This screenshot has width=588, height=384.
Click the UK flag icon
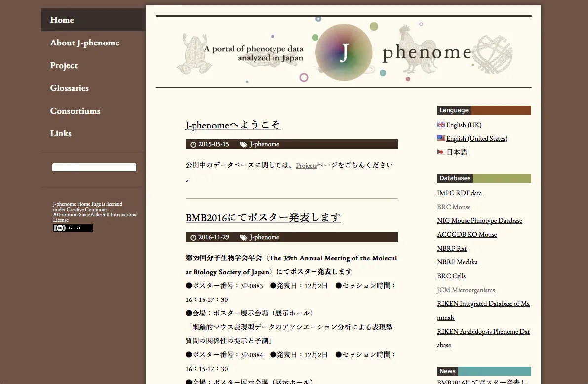[x=441, y=124]
